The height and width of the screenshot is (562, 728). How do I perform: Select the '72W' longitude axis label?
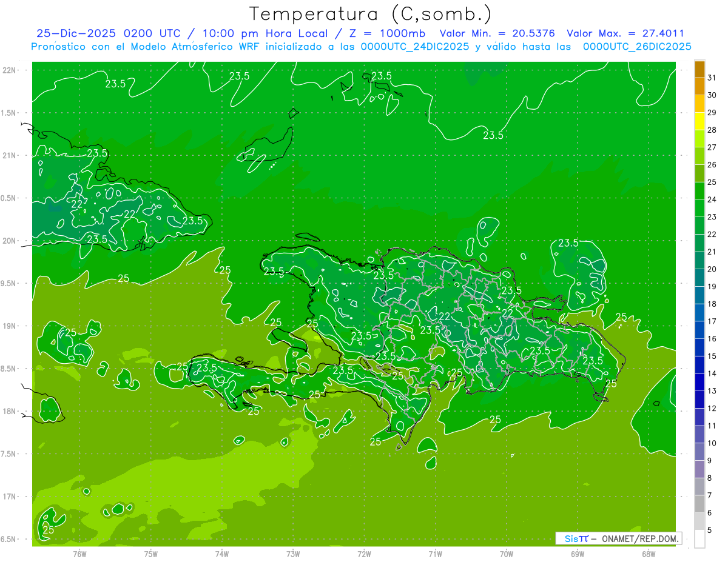364,554
